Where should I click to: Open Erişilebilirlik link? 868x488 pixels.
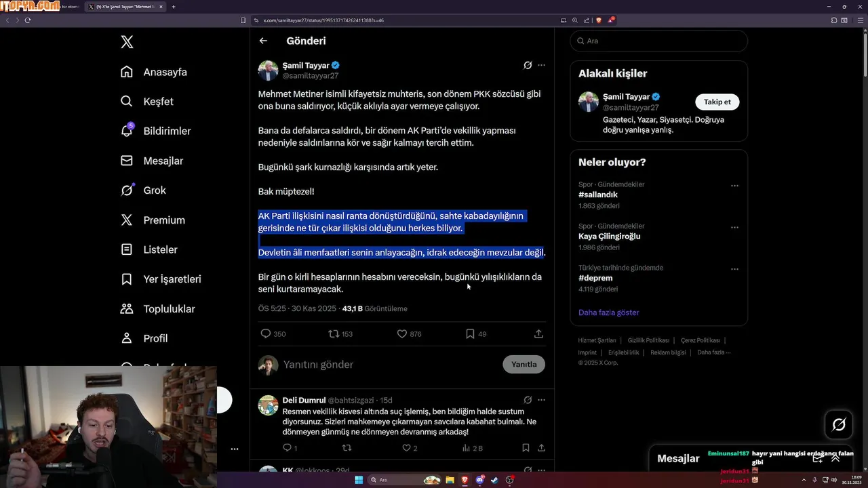[x=624, y=352]
